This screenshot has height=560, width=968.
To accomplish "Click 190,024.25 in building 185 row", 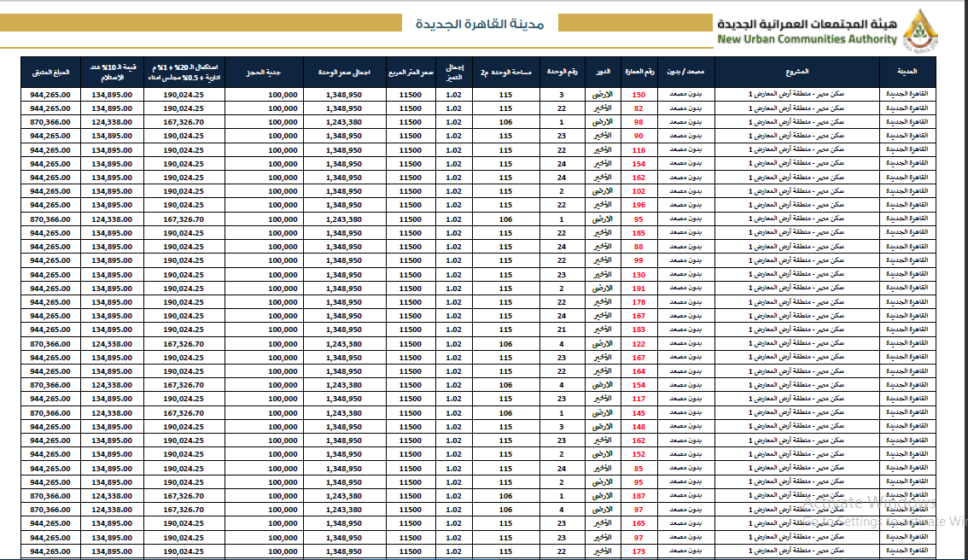I will tap(184, 233).
